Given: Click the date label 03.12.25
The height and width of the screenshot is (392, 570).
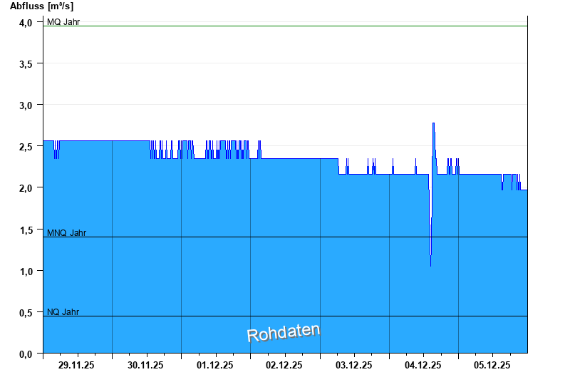Looking at the screenshot, I should 353,366.
